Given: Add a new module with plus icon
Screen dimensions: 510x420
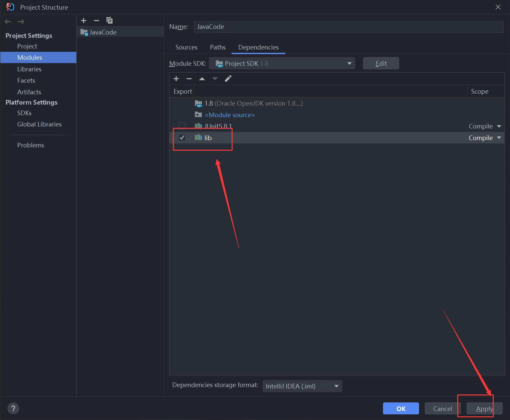Looking at the screenshot, I should click(x=84, y=21).
